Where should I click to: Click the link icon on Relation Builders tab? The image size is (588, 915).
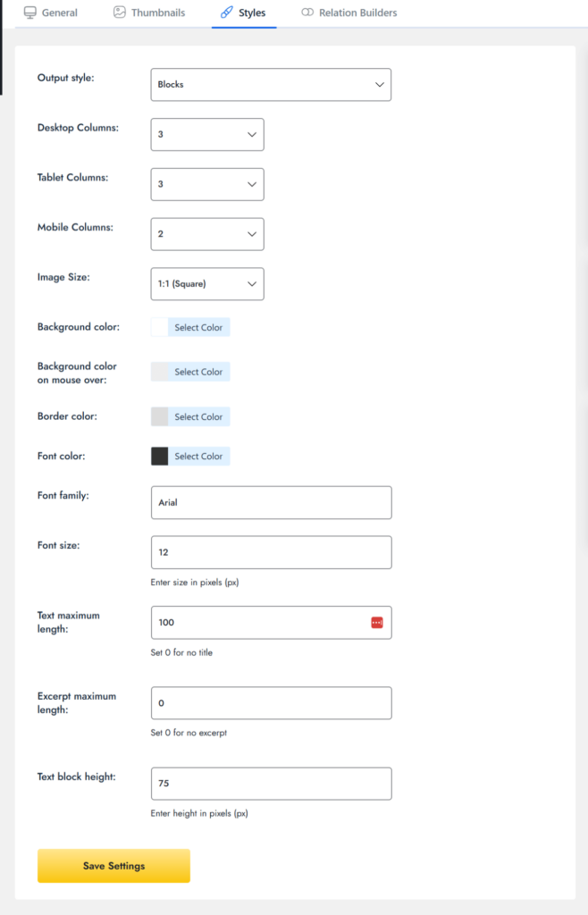point(307,13)
